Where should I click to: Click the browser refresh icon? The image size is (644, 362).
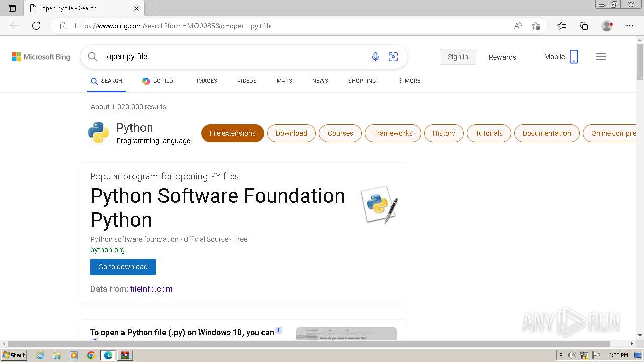pyautogui.click(x=36, y=26)
